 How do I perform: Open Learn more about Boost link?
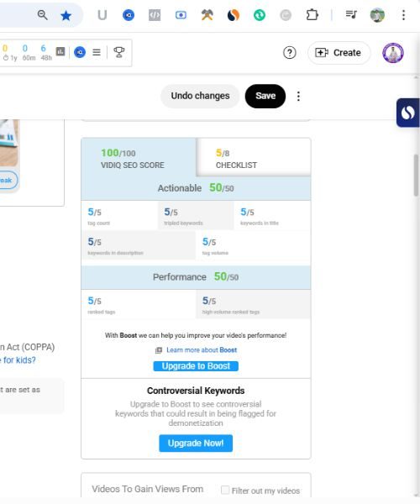tap(202, 350)
